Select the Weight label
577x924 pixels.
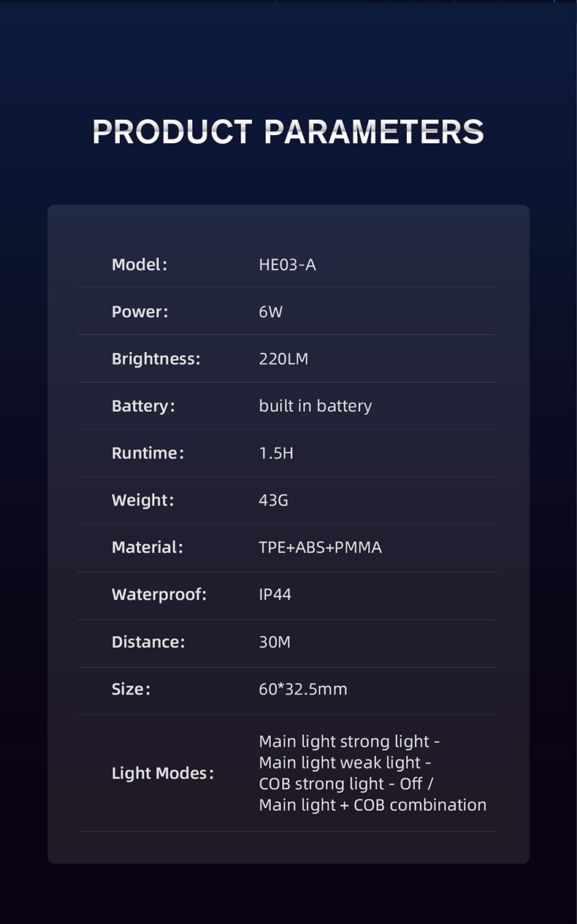[x=142, y=500]
